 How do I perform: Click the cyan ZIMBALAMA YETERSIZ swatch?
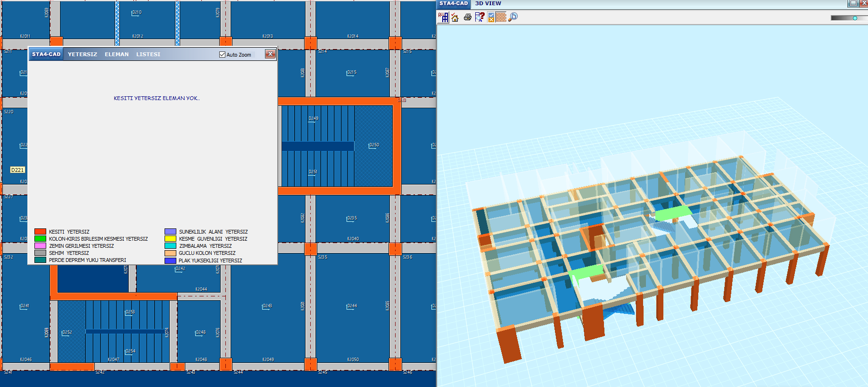[x=170, y=246]
